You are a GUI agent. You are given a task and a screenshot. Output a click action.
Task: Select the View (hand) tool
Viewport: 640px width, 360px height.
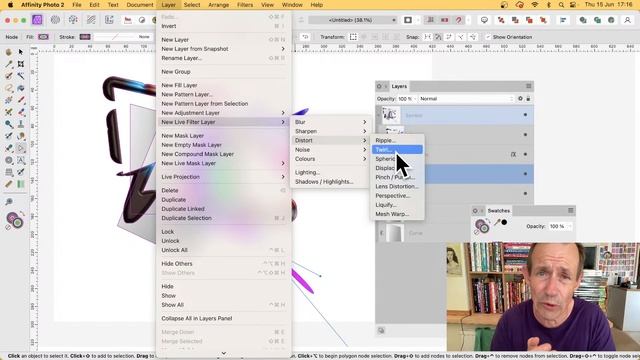pos(9,52)
